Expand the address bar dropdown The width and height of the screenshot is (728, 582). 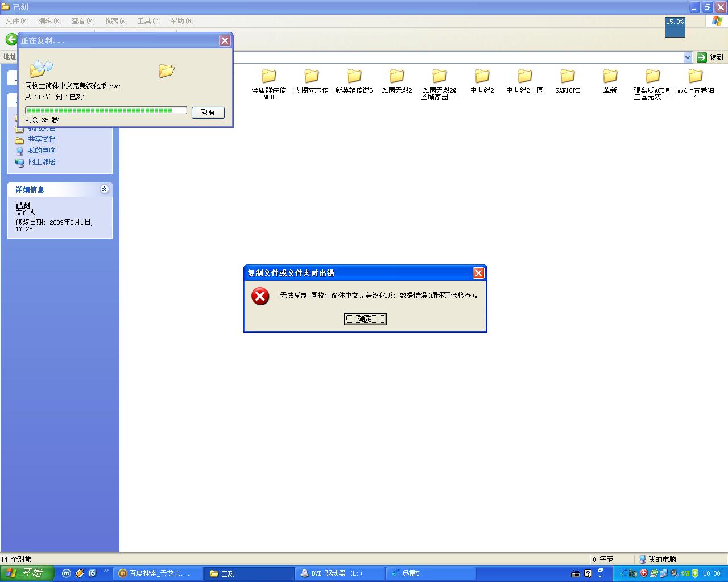click(x=688, y=57)
